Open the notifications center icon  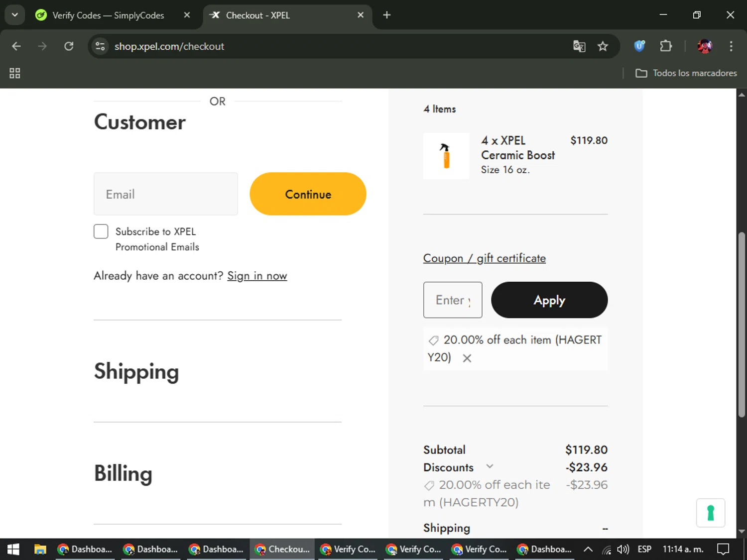coord(723,549)
